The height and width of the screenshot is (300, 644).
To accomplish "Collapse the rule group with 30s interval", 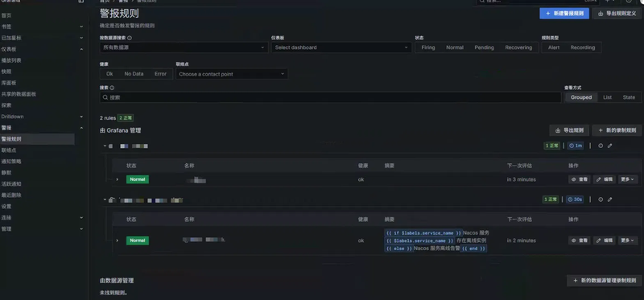I will pos(105,199).
